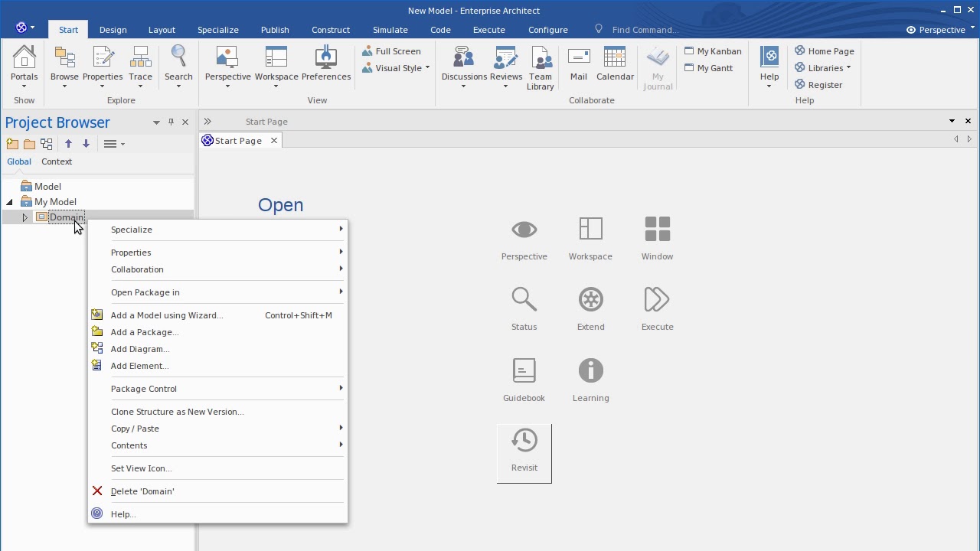Screen dimensions: 980x551
Task: Open the Status magnifier tile
Action: (524, 309)
